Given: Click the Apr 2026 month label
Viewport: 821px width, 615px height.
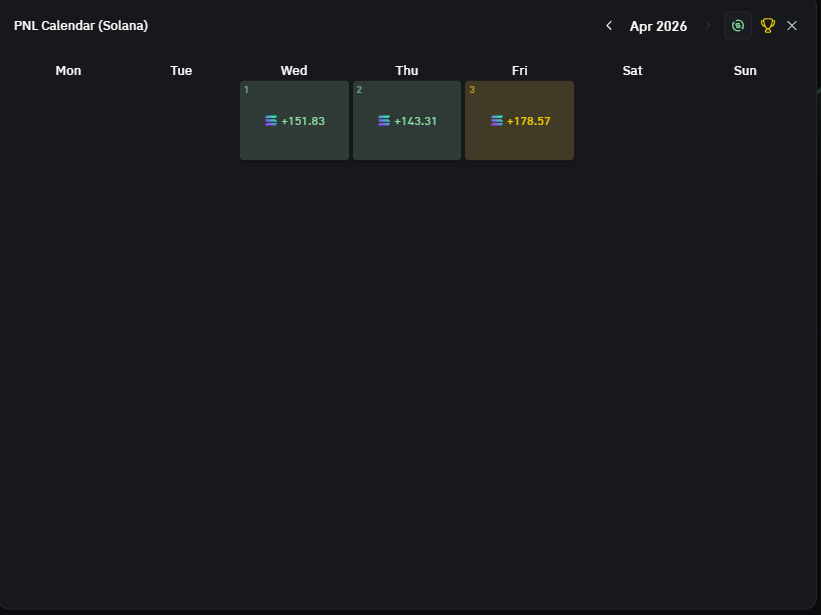Looking at the screenshot, I should [x=658, y=26].
